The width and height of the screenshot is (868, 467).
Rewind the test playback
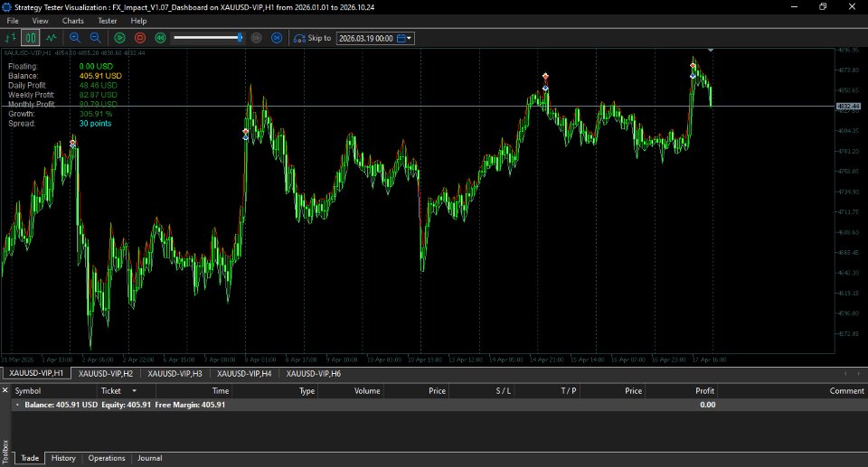[x=161, y=38]
